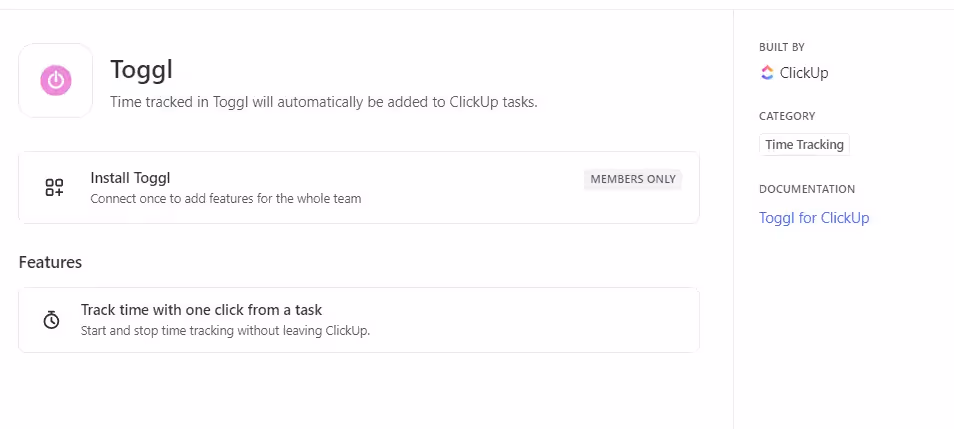Click the ClickUp logo icon

point(767,72)
